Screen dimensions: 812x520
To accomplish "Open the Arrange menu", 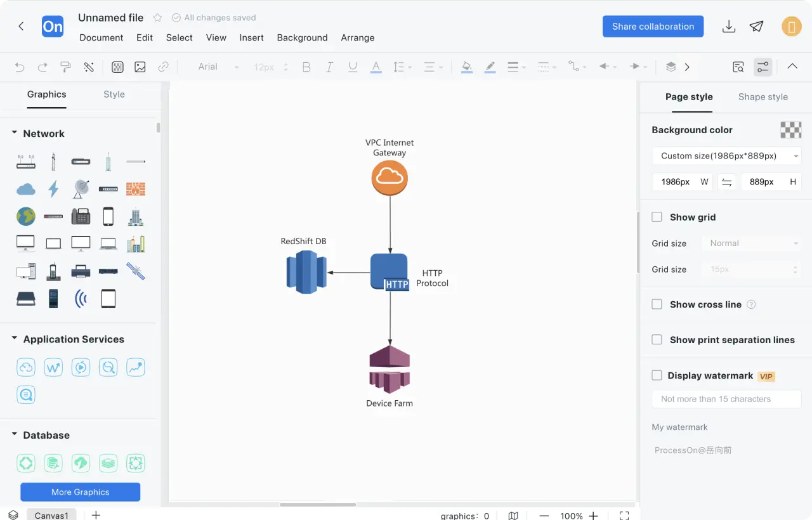I will coord(357,37).
